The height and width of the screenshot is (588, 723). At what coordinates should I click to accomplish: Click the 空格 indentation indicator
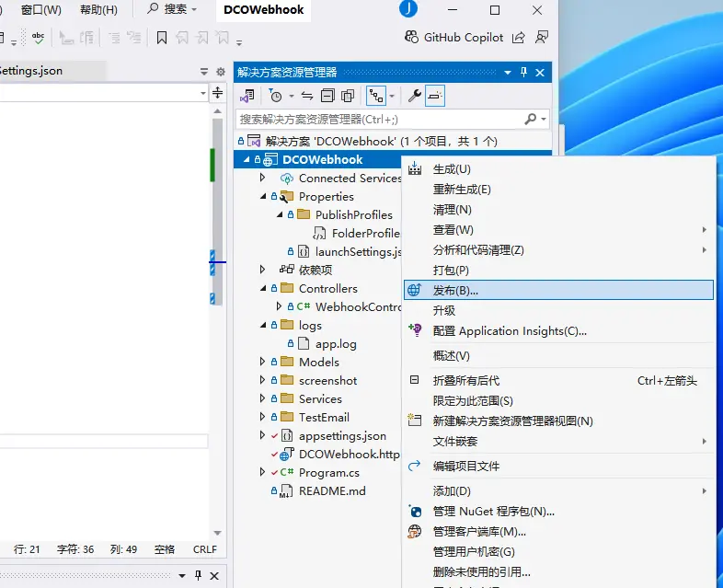165,549
